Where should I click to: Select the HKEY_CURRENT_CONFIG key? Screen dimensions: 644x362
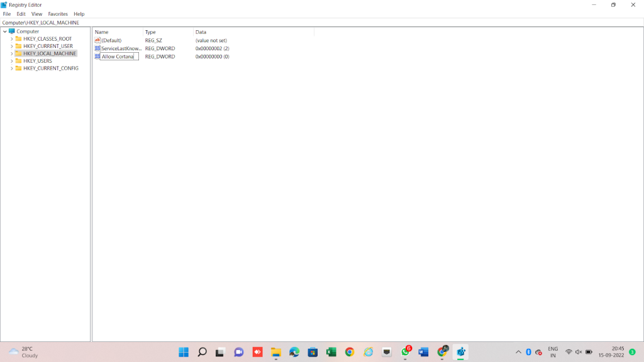[50, 69]
